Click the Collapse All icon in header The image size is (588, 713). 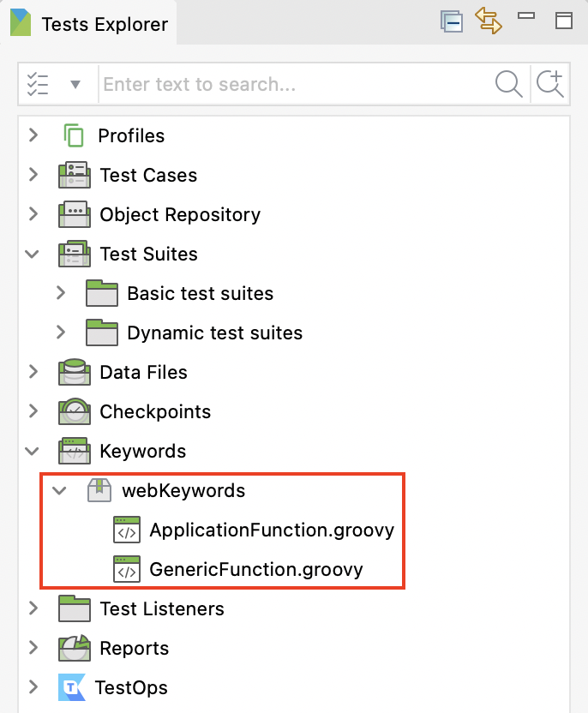452,21
